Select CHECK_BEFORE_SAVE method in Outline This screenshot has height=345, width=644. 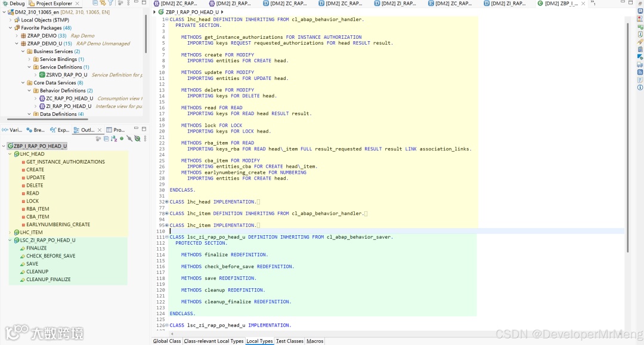click(x=51, y=256)
